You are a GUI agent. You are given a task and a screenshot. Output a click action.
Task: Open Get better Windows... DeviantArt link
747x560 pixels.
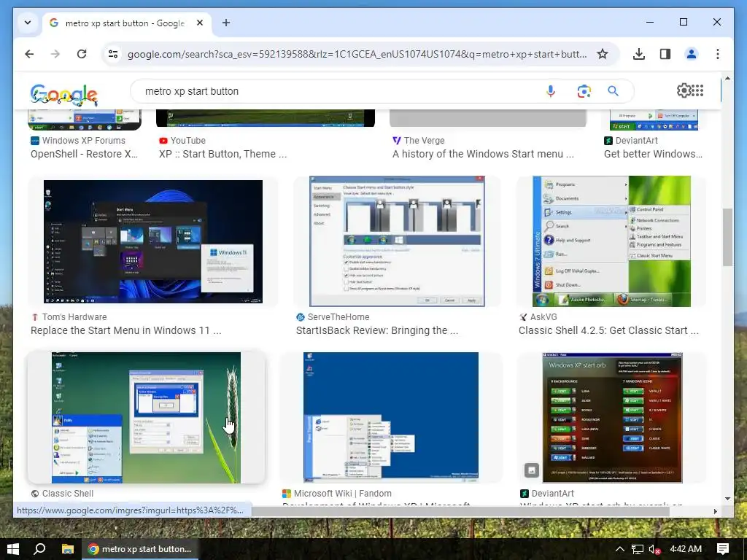(x=653, y=154)
